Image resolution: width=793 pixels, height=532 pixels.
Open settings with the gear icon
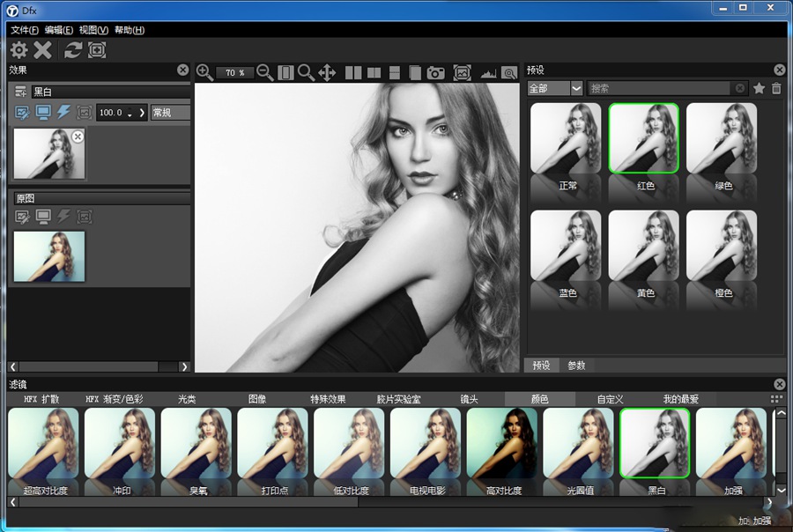[x=19, y=50]
